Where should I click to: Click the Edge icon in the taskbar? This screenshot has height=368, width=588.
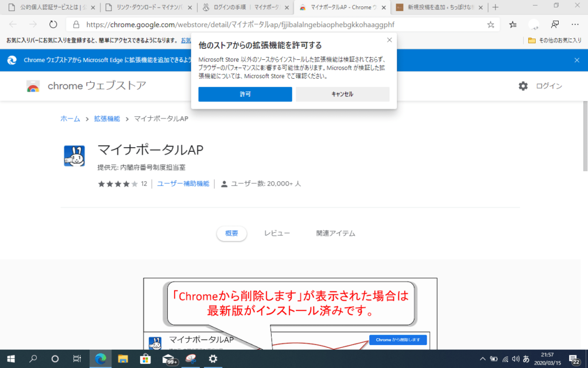click(100, 359)
